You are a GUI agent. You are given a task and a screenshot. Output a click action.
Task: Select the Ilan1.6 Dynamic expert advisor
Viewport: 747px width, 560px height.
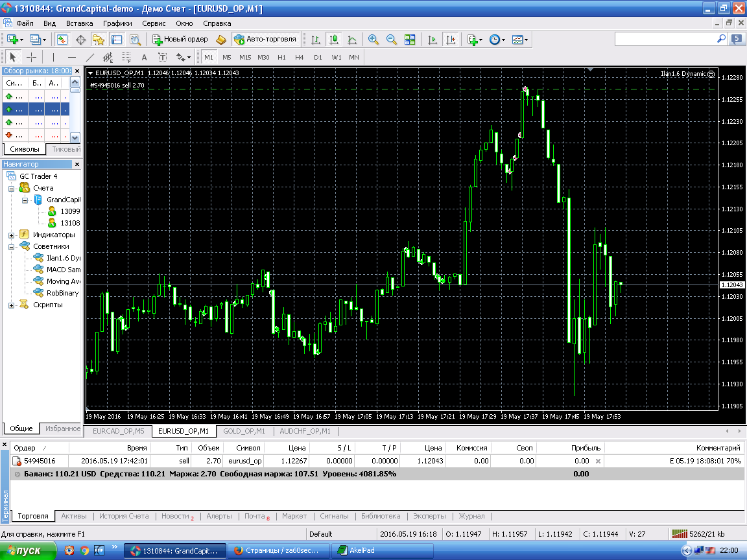(x=57, y=258)
